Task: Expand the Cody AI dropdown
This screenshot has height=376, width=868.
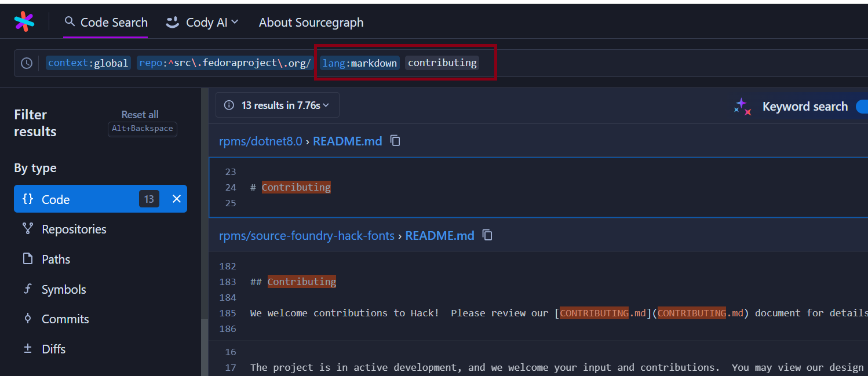Action: click(x=202, y=22)
